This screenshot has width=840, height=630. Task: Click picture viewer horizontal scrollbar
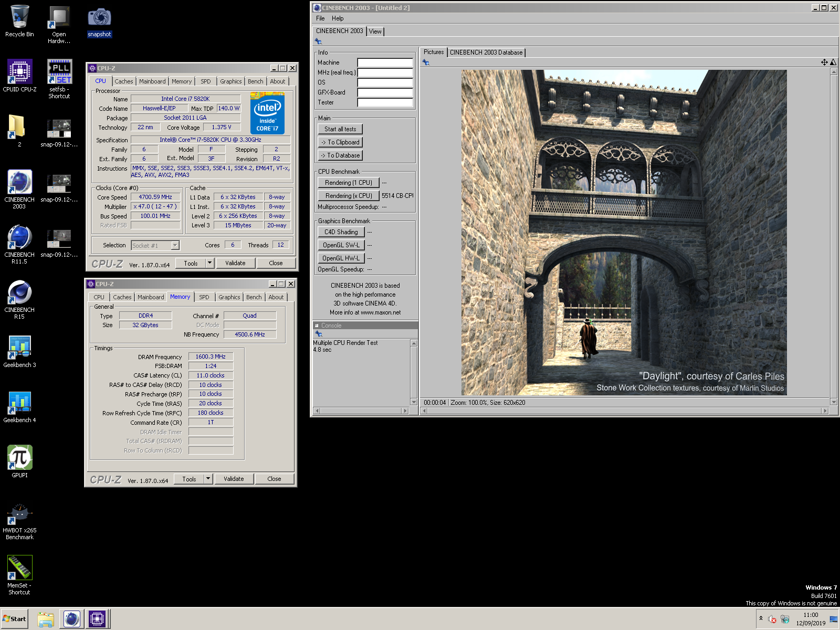pyautogui.click(x=625, y=411)
